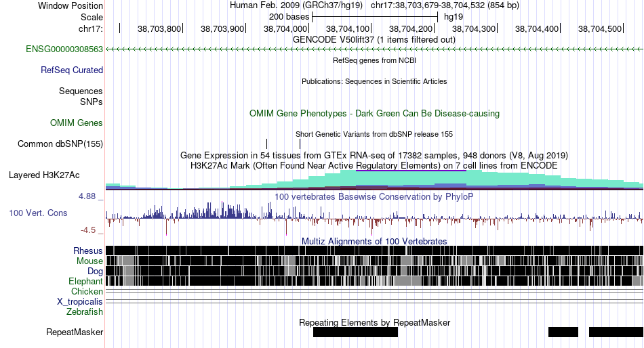Click the PhyloP lower scale value -4.5
The image size is (644, 348).
88,230
